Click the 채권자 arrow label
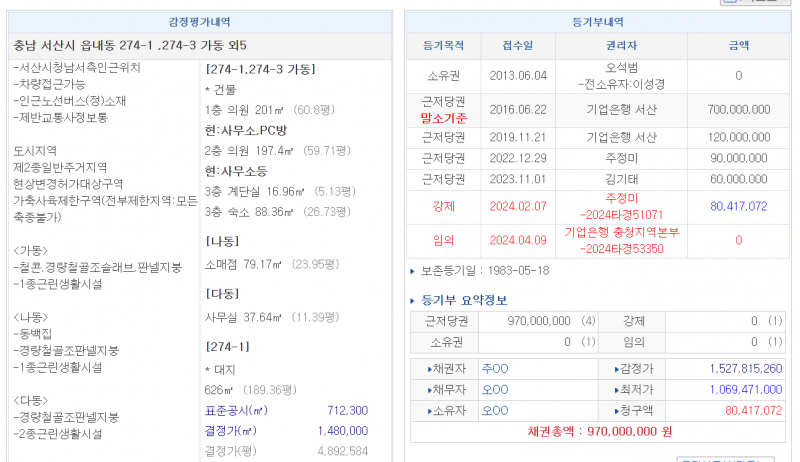Viewport: 800px width, 462px height. pyautogui.click(x=444, y=369)
